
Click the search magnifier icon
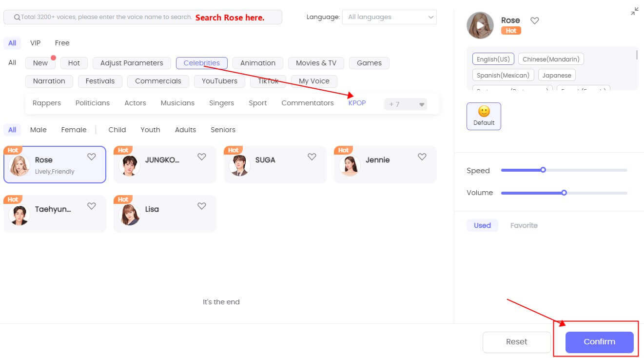click(17, 17)
